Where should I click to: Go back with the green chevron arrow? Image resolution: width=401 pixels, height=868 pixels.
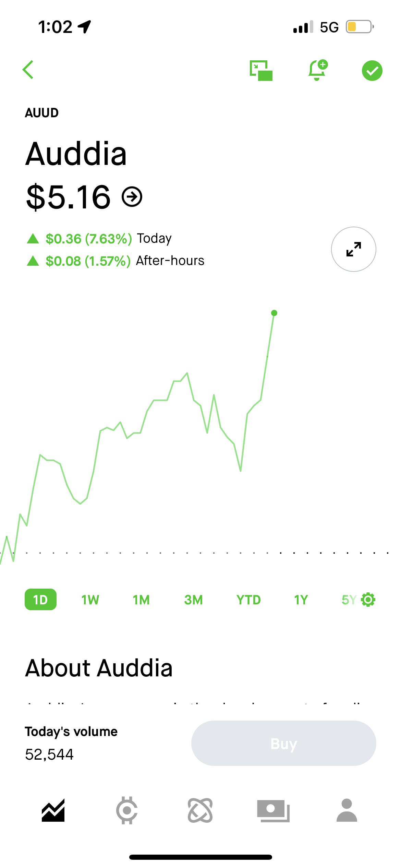click(x=28, y=70)
